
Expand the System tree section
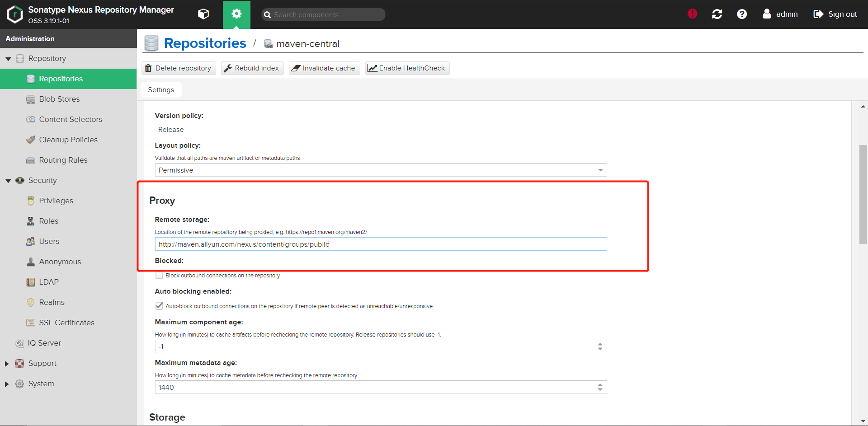tap(7, 384)
